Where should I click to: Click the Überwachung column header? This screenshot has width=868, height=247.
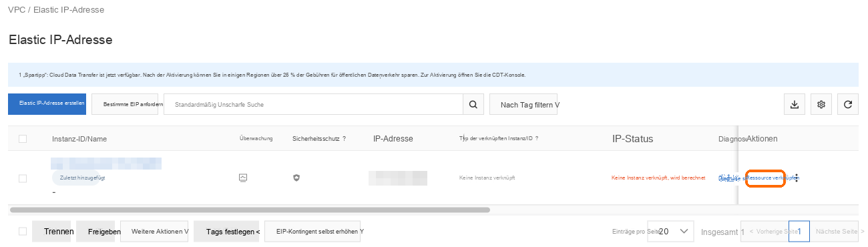256,139
